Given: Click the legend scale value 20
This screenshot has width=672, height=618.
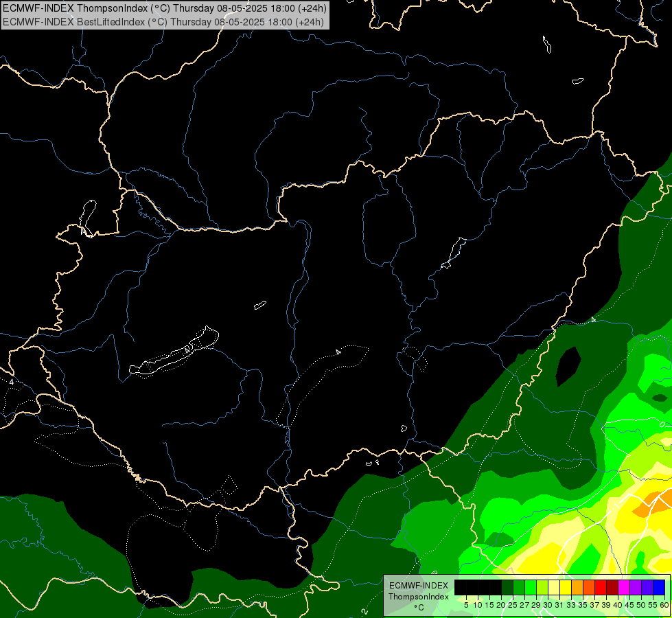Looking at the screenshot, I should [501, 605].
